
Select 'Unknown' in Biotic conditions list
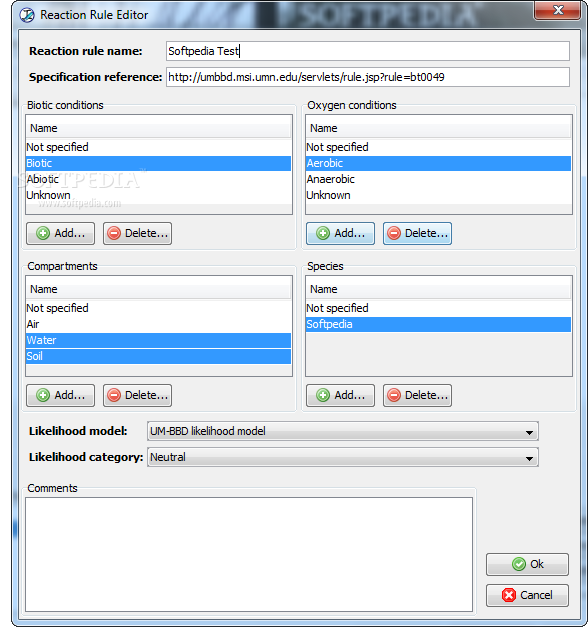coord(158,195)
